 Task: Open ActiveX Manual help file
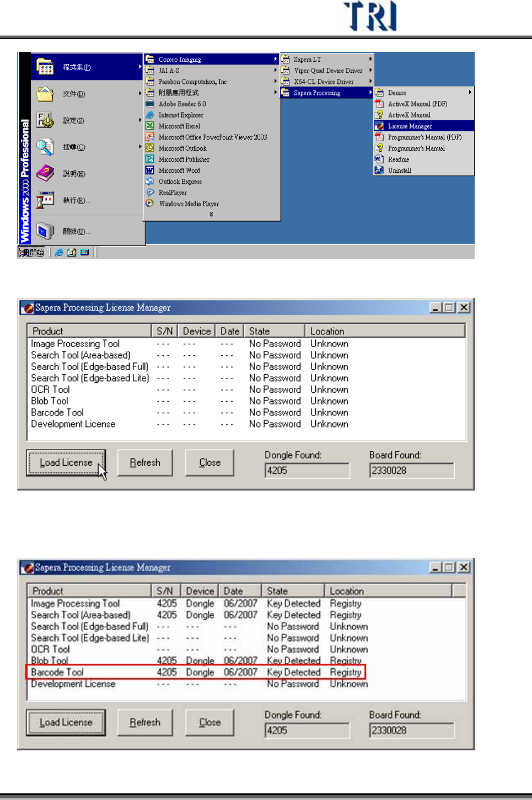(423, 115)
